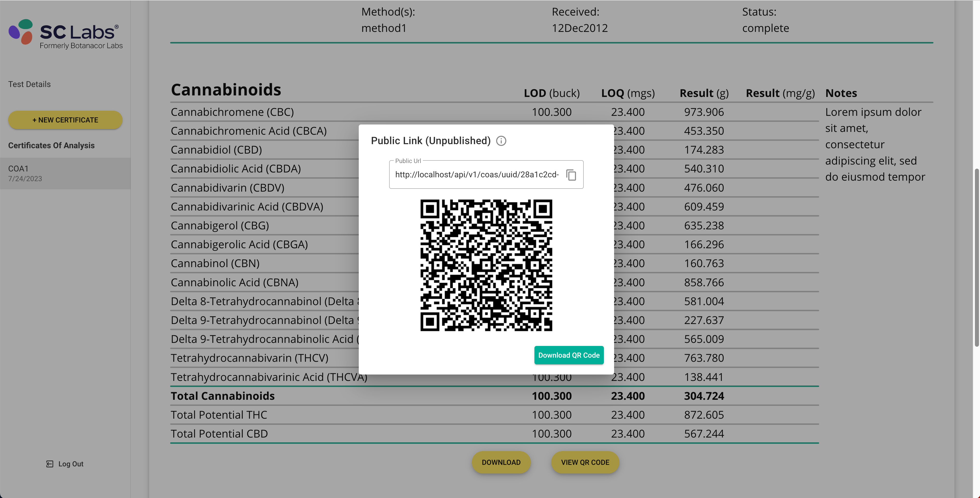
Task: Click the QR code image
Action: pos(486,265)
